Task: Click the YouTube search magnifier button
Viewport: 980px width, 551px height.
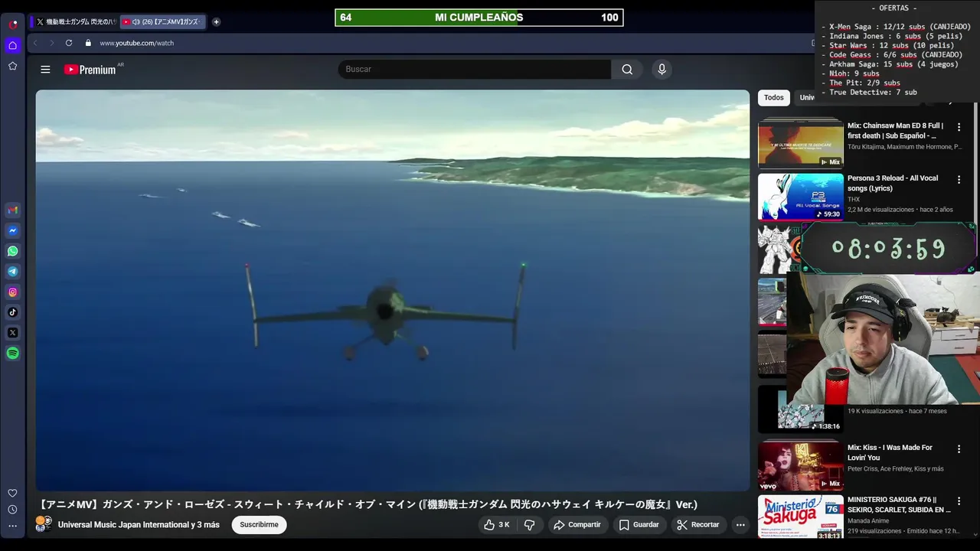Action: click(627, 70)
